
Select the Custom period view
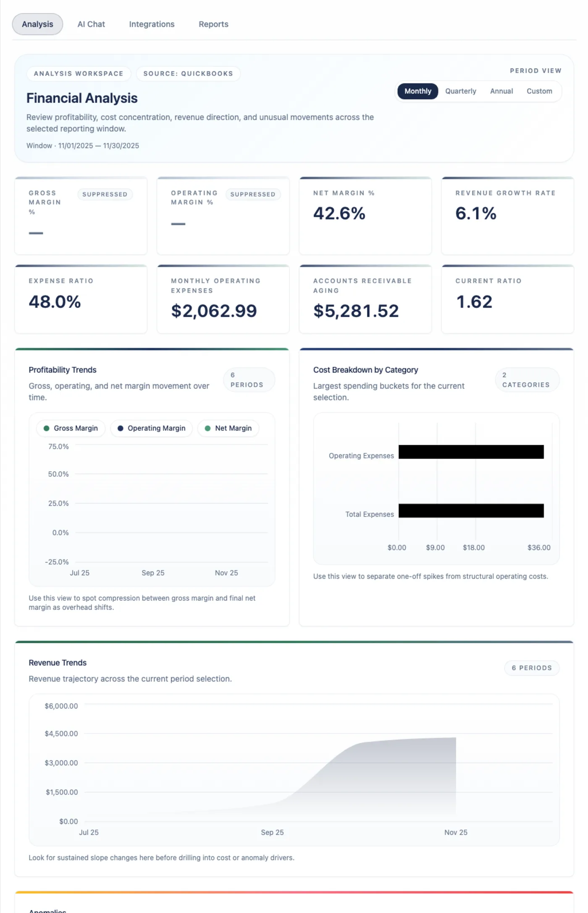539,91
